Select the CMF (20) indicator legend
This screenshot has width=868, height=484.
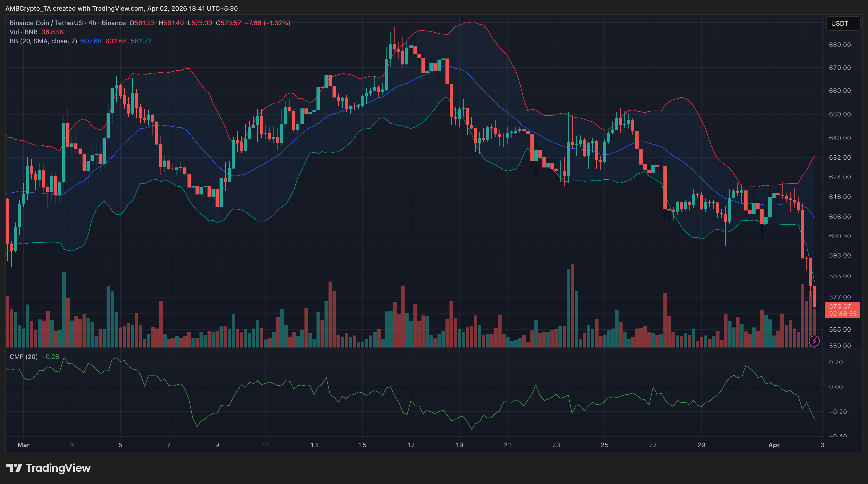24,357
